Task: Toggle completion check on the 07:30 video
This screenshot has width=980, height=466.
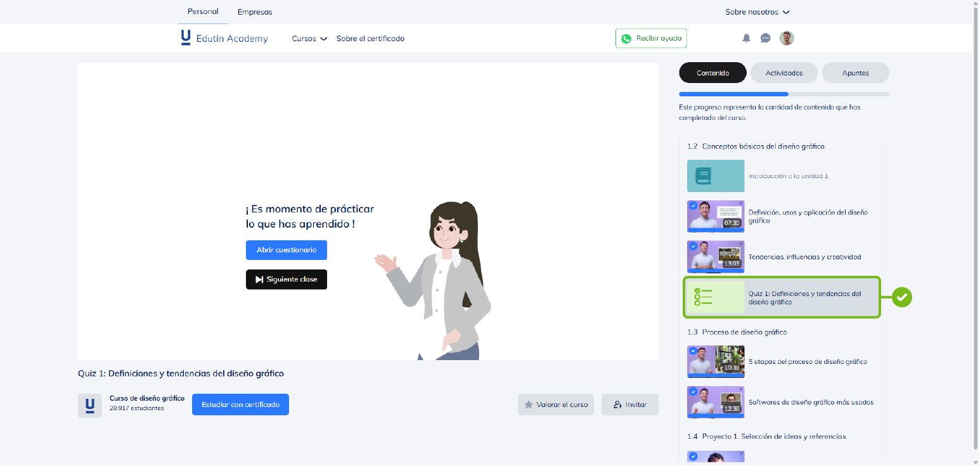Action: point(693,206)
